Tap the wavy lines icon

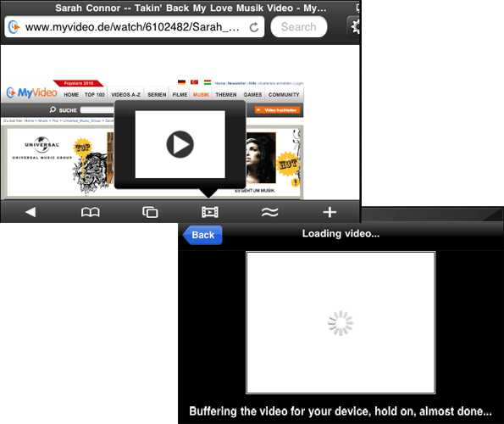(269, 212)
